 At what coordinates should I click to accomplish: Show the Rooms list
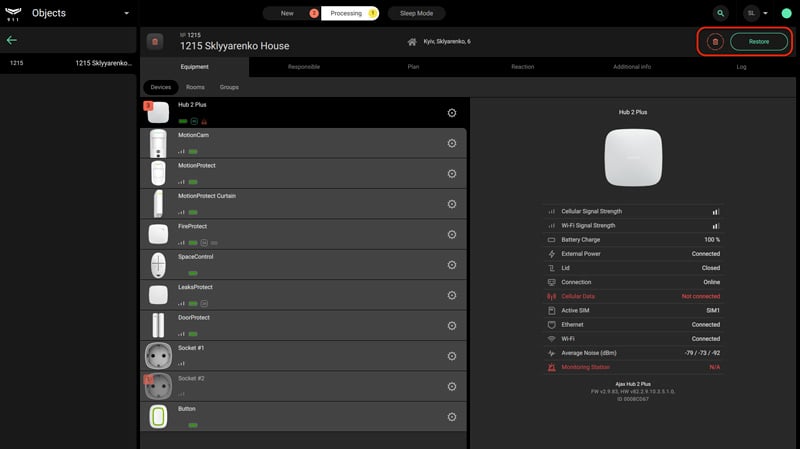(195, 87)
